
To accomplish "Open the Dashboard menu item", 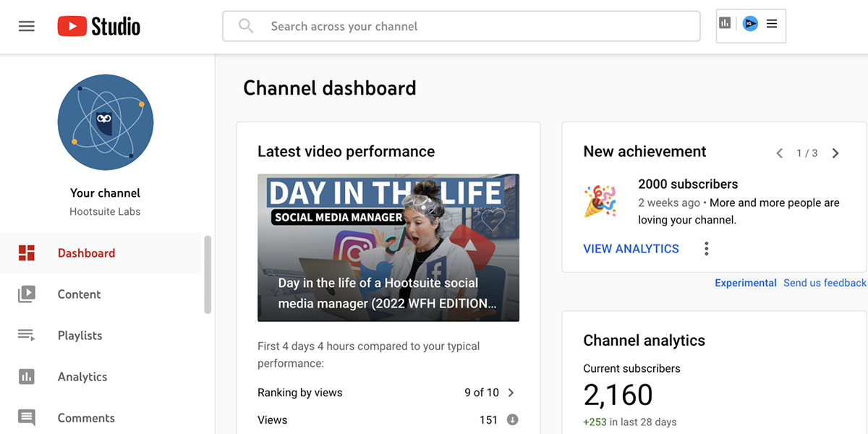I will point(101,253).
